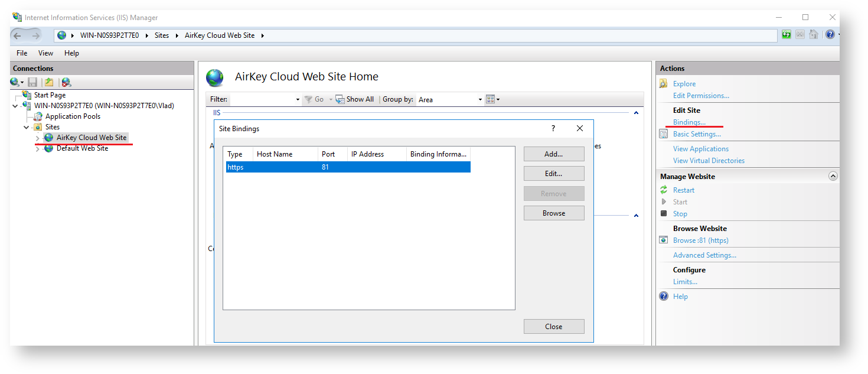
Task: Expand the Default Web Site node
Action: [x=38, y=149]
